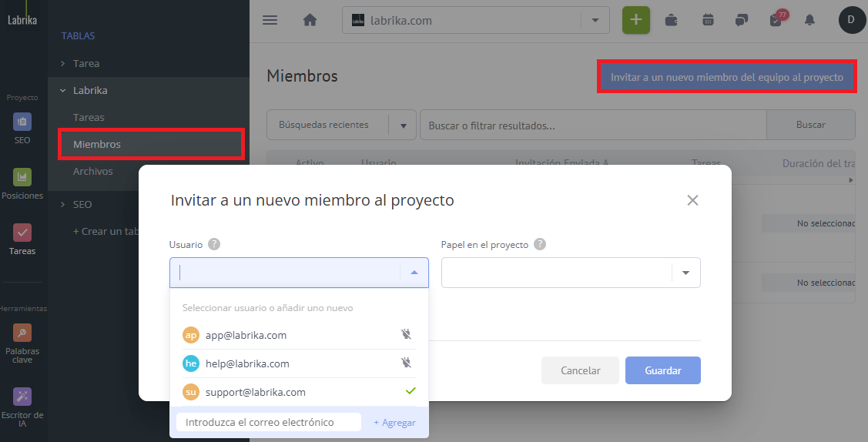Click the Guardar button
Screen dimensions: 868x442
click(662, 370)
